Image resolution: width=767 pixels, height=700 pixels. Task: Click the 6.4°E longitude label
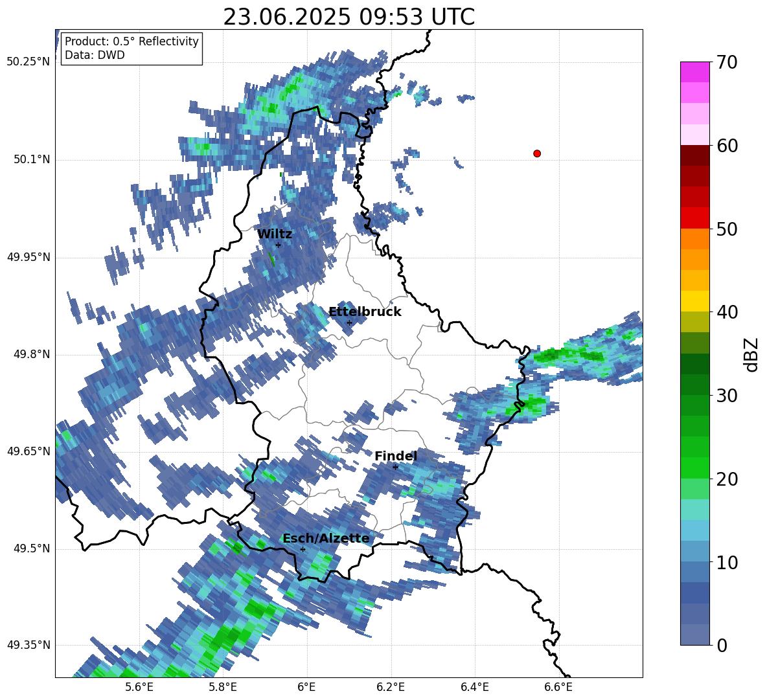point(474,687)
